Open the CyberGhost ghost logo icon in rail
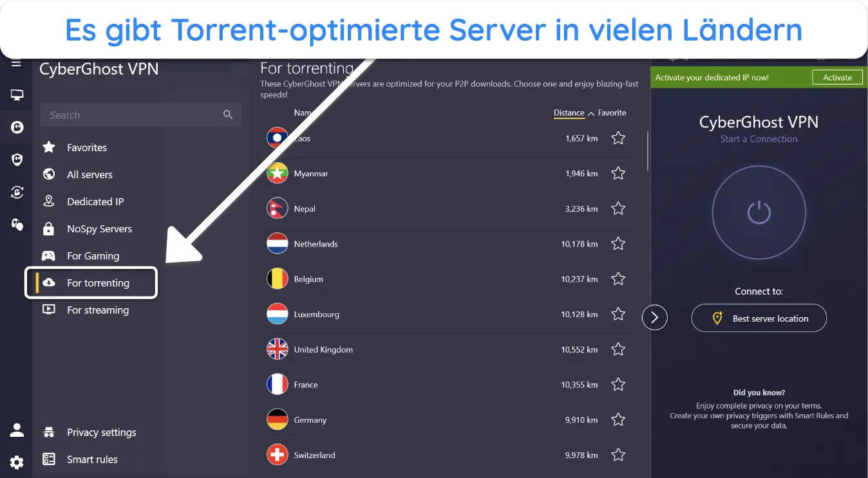This screenshot has width=868, height=478. tap(17, 127)
